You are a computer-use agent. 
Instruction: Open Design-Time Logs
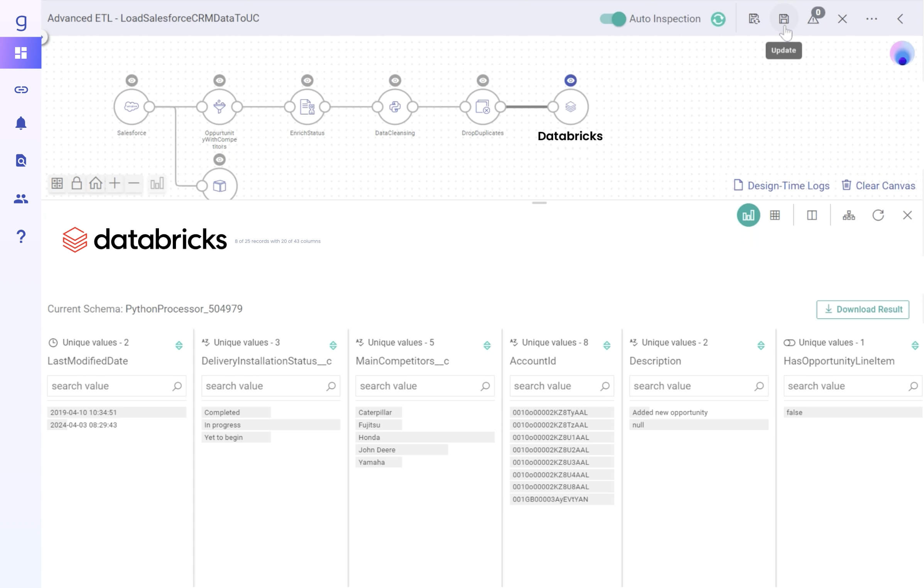782,185
